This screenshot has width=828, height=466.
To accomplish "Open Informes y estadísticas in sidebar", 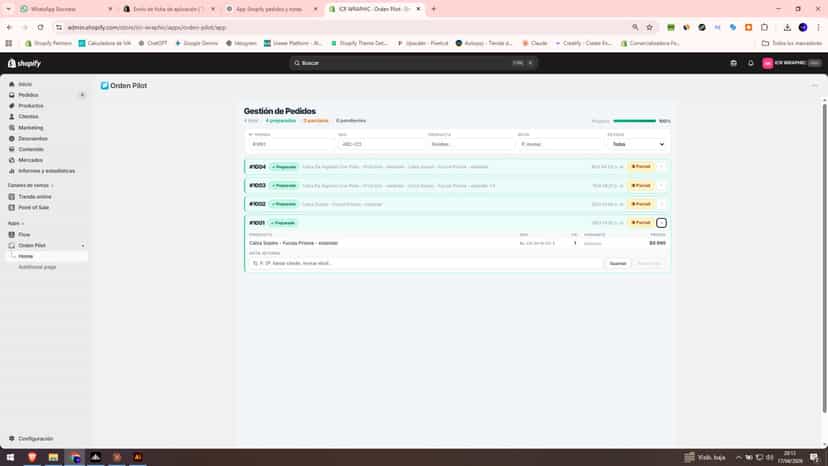I will tap(46, 171).
